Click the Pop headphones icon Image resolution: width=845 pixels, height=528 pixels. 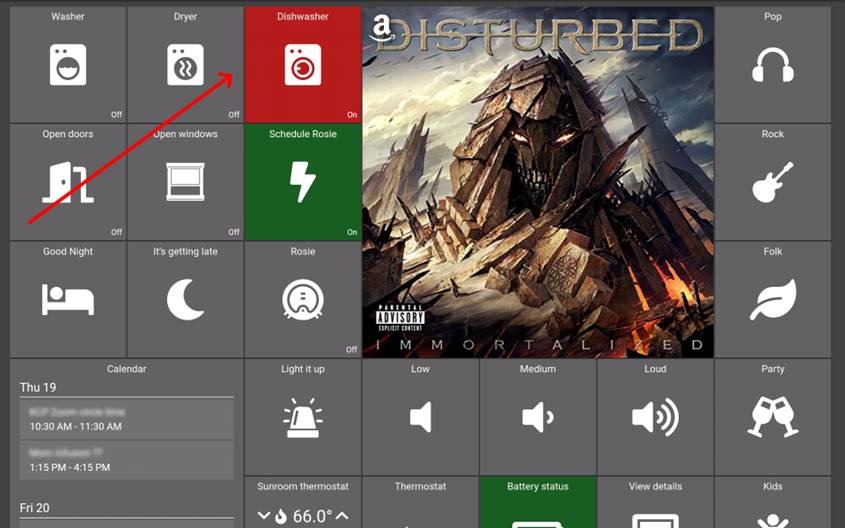click(772, 66)
